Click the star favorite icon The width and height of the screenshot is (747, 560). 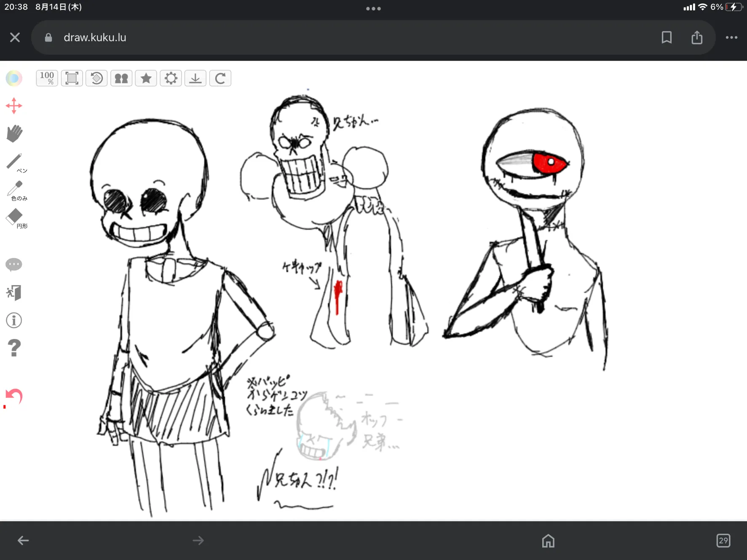(146, 78)
